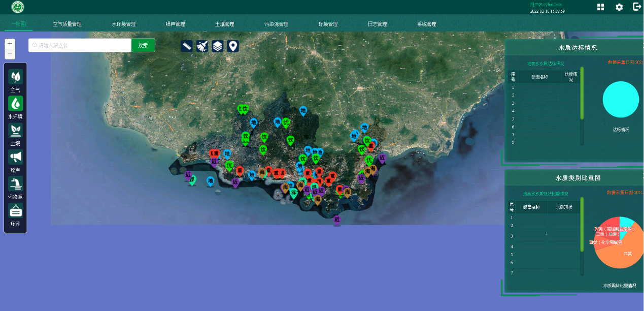Screen dimensions: 644x311
Task: Click the 水质达标情况 panel title
Action: [578, 48]
